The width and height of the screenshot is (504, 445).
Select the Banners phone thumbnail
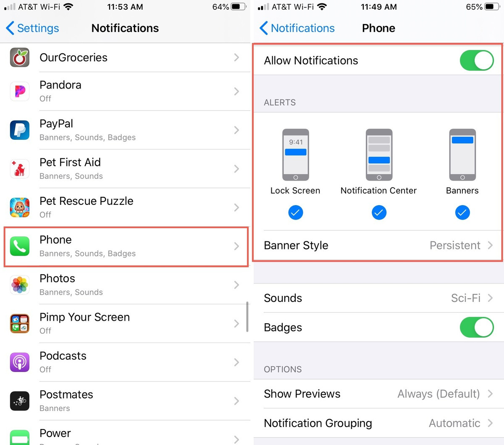462,154
